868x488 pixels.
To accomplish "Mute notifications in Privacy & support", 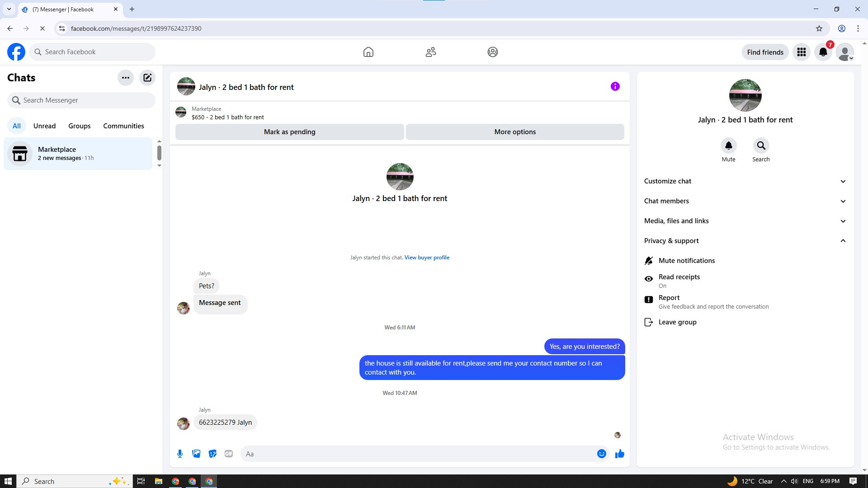I will [686, 261].
